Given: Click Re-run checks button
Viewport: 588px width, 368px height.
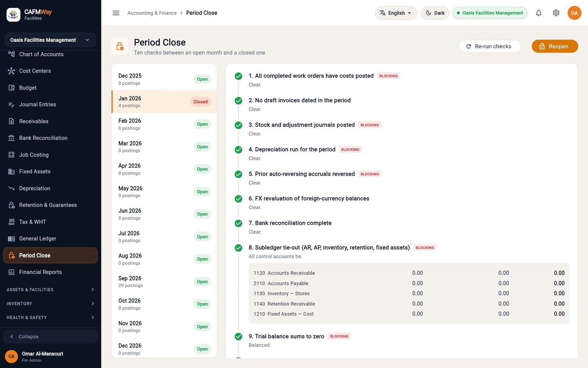Looking at the screenshot, I should (x=490, y=46).
